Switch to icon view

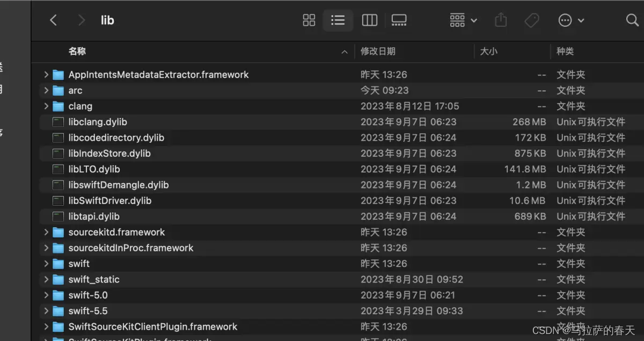(309, 20)
